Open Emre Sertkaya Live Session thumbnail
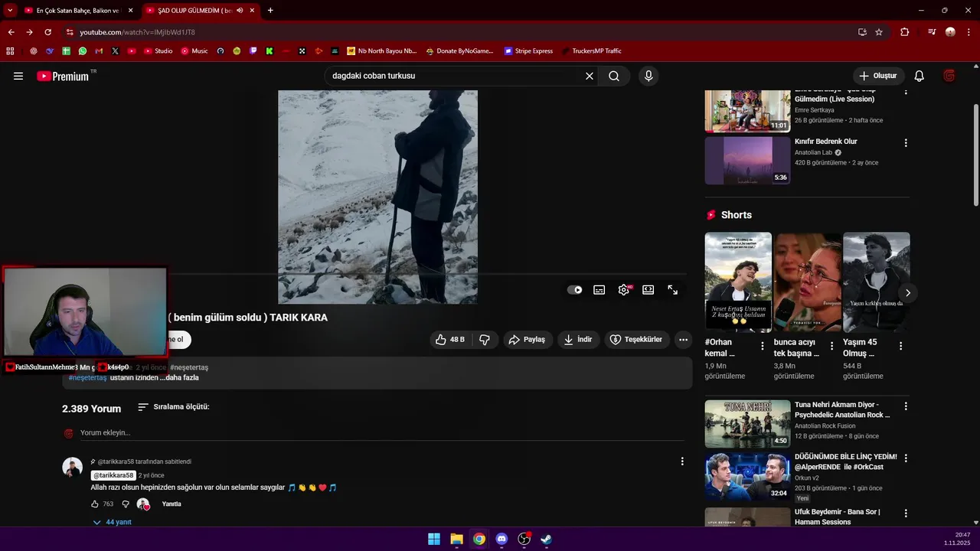Viewport: 980px width, 551px height. (x=747, y=111)
